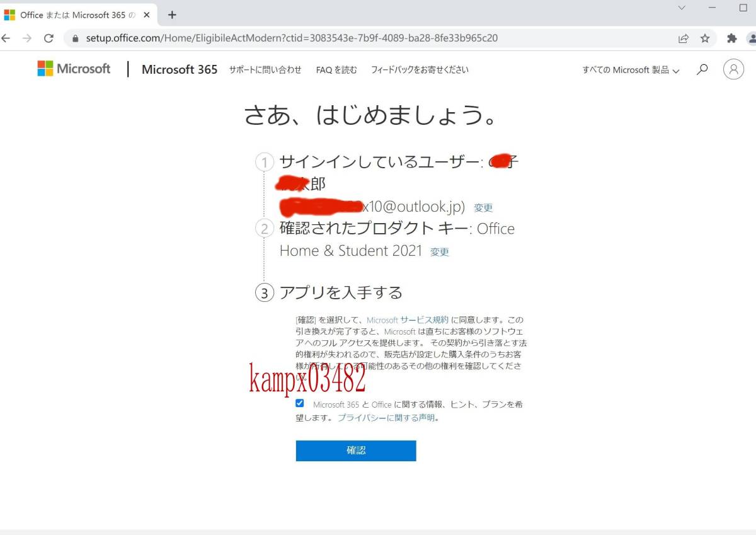Maximize the browser window
The width and height of the screenshot is (756, 535).
[743, 8]
